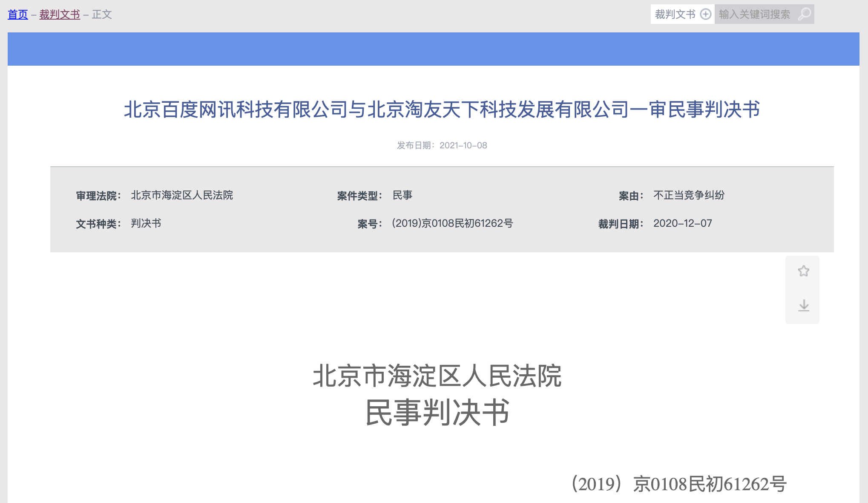Click the 民事判决书 document heading

tap(437, 412)
